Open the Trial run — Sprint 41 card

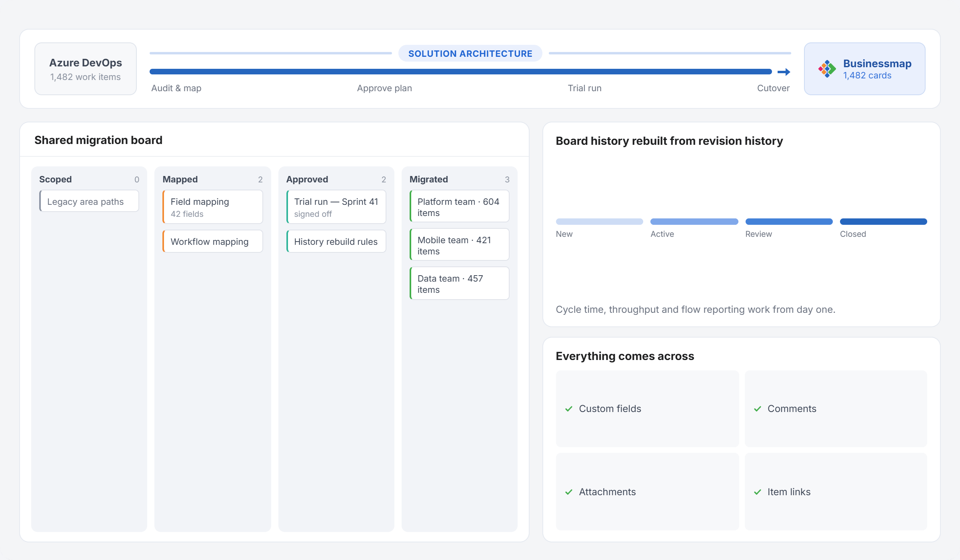coord(336,207)
